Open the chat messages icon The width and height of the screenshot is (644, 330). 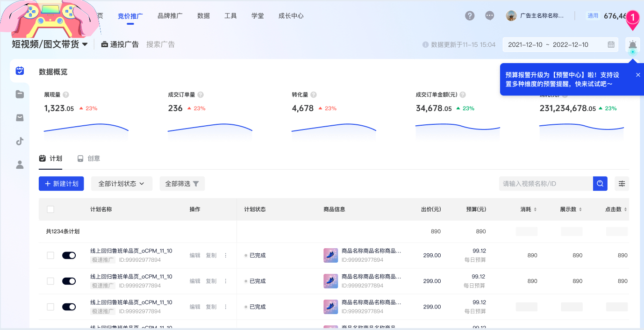(489, 15)
